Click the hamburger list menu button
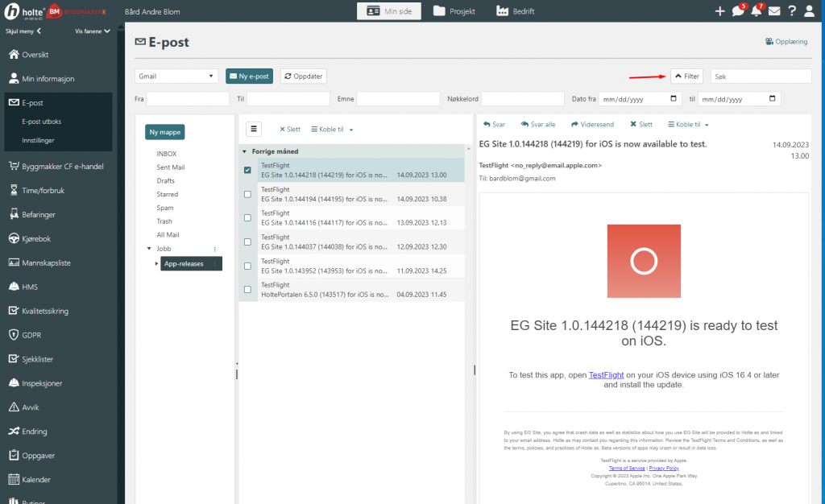The height and width of the screenshot is (504, 825). 253,129
